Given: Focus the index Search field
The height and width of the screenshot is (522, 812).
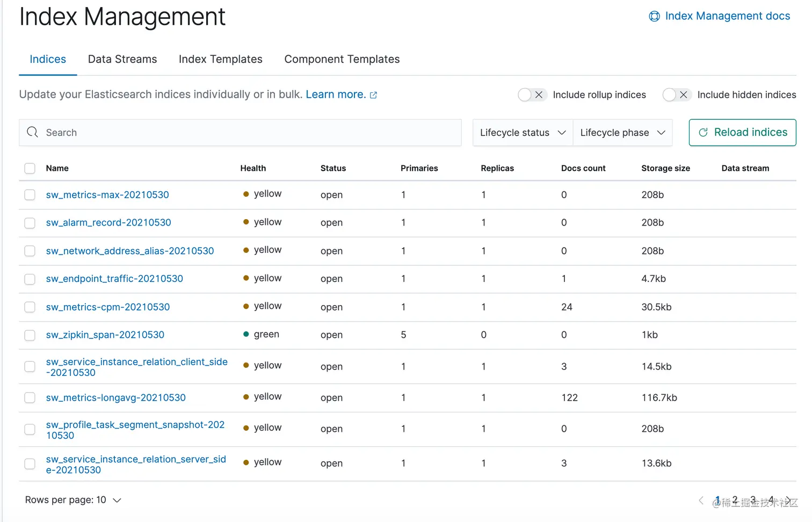Looking at the screenshot, I should point(247,133).
